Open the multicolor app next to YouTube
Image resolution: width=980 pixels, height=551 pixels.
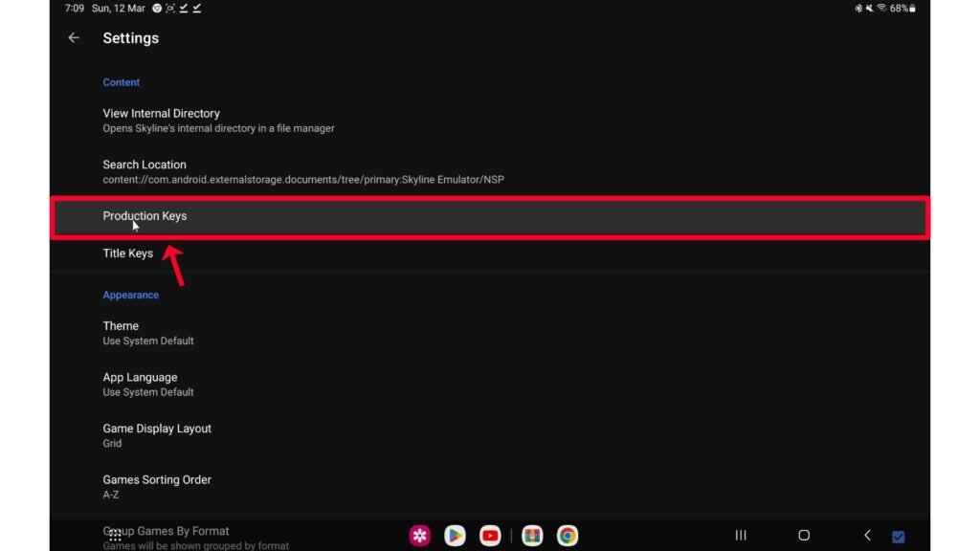(x=532, y=536)
